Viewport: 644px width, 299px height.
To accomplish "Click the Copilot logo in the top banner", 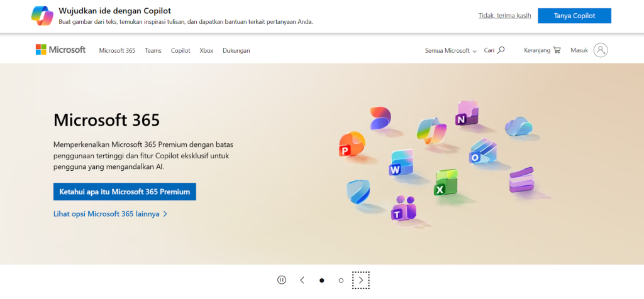I will pos(42,16).
